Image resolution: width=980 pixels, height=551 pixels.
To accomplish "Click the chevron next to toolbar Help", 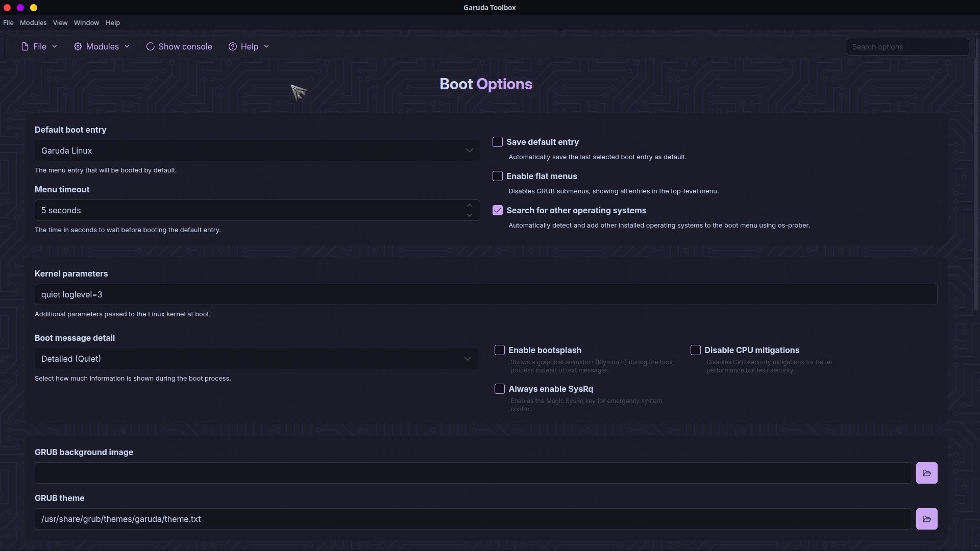I will 266,46.
